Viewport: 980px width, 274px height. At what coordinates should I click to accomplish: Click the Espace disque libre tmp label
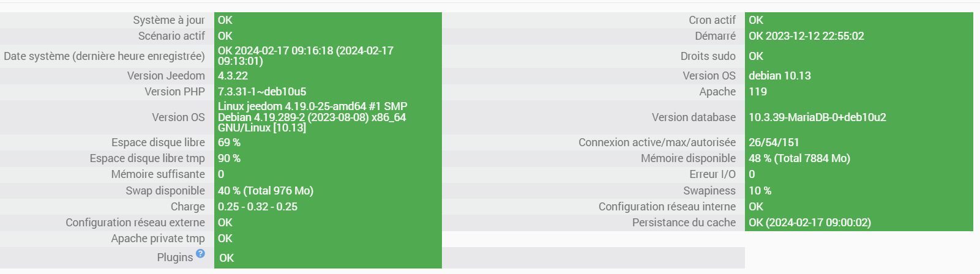tap(147, 158)
